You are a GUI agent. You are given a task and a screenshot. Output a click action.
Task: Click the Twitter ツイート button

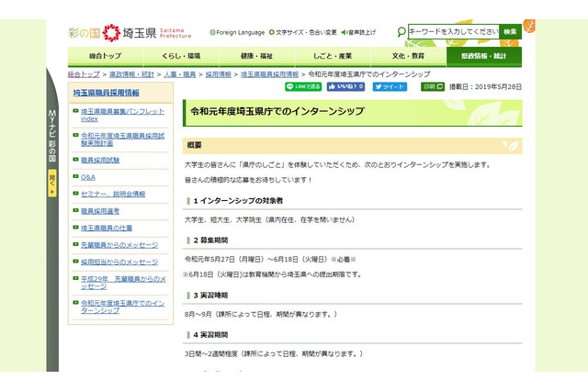coord(390,87)
